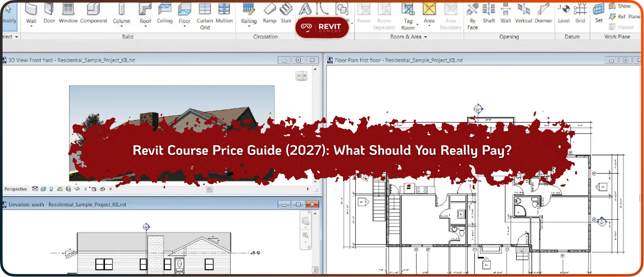Open the Floor tool dropdown arrow

pos(184,26)
